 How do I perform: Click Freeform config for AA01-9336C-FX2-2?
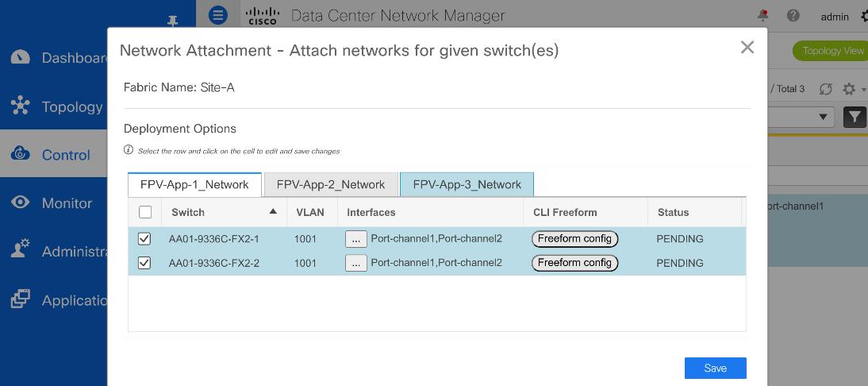(x=574, y=263)
